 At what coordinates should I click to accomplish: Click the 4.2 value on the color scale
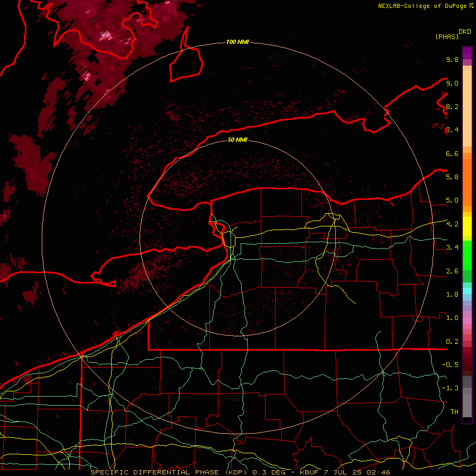click(452, 224)
